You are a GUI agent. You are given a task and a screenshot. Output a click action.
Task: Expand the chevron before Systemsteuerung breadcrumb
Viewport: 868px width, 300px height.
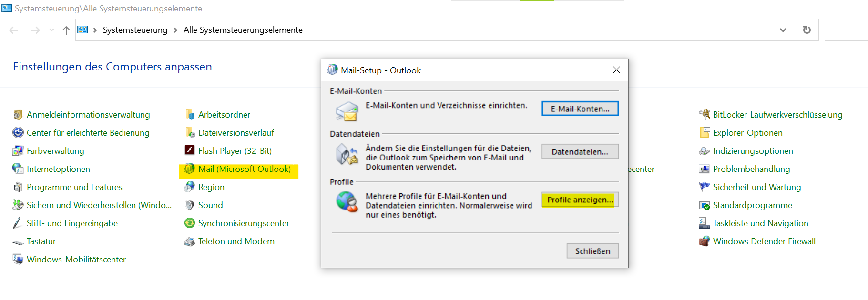coord(95,30)
